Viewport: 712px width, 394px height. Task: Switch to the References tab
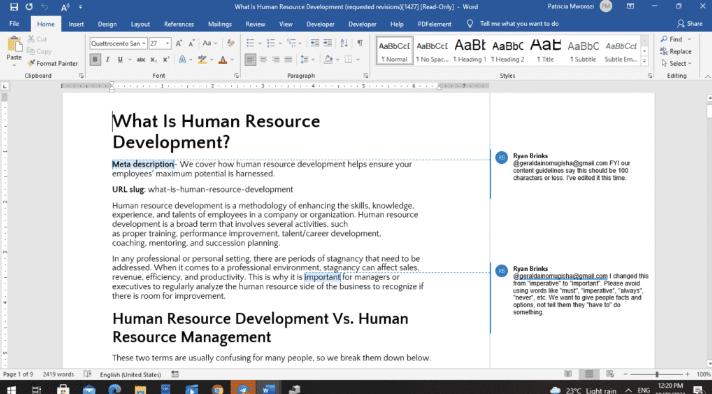click(x=179, y=25)
